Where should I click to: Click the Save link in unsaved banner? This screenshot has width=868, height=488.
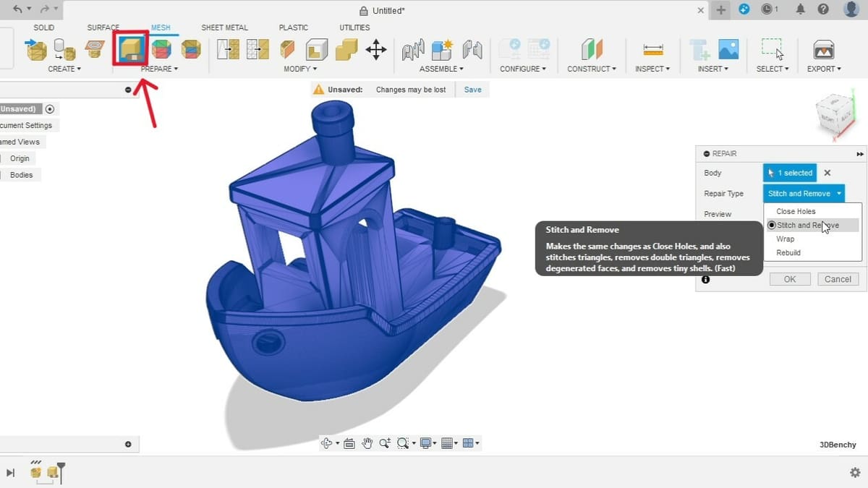pos(472,90)
